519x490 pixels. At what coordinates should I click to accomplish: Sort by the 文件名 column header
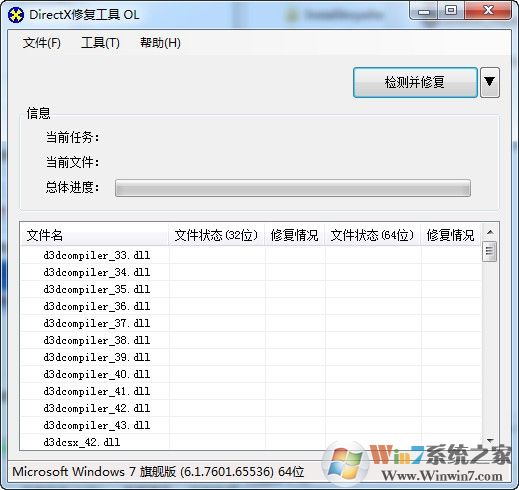[x=94, y=235]
